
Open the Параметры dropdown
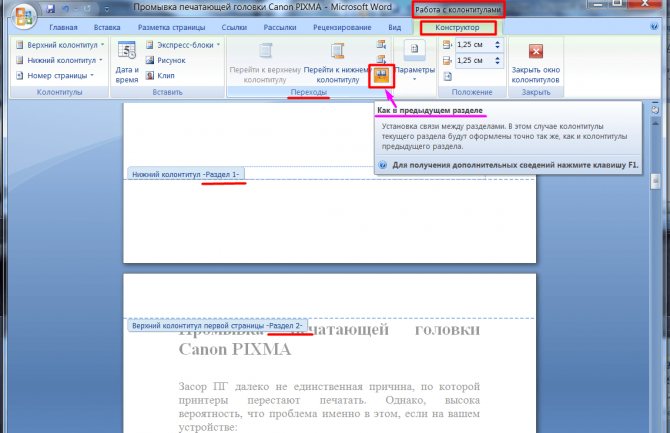414,62
